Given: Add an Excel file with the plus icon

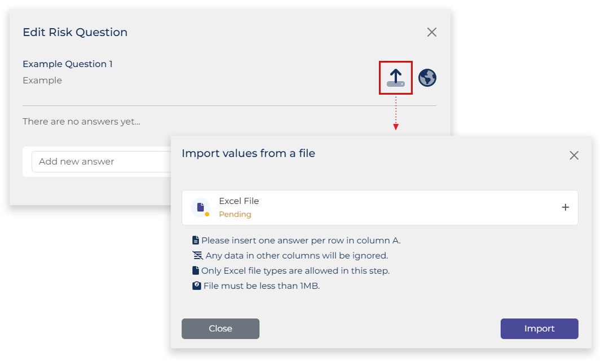Looking at the screenshot, I should (566, 207).
